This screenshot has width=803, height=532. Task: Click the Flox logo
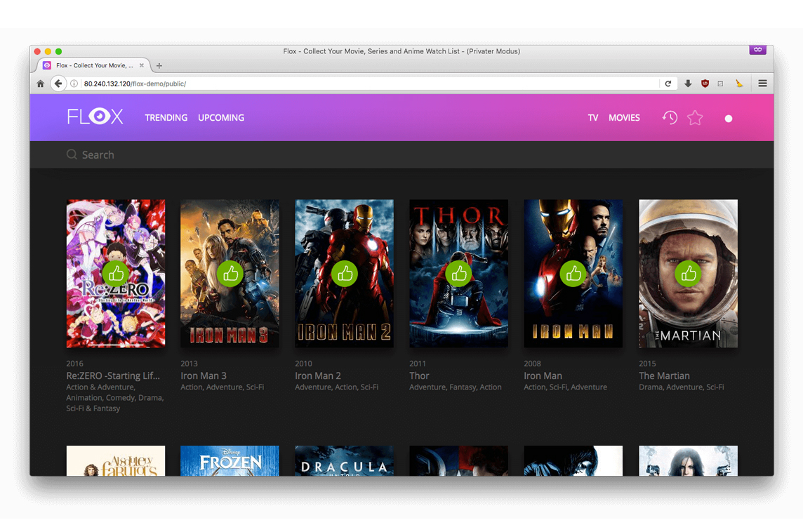[95, 117]
